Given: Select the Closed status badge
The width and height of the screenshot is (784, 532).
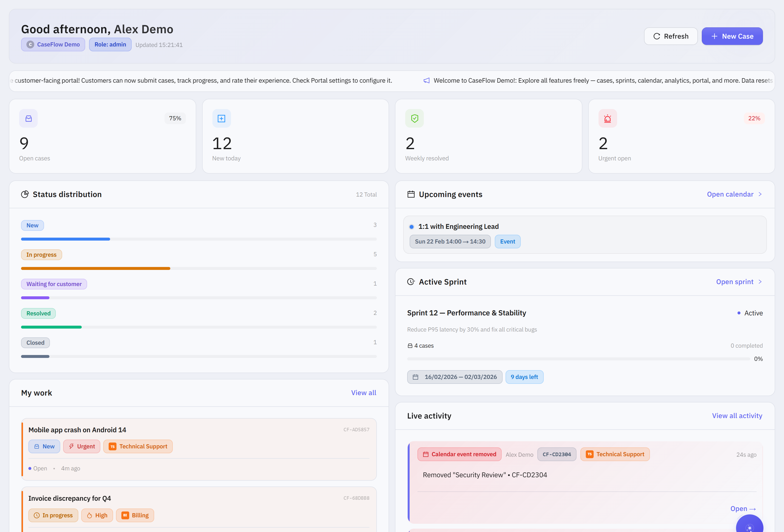Looking at the screenshot, I should 35,343.
